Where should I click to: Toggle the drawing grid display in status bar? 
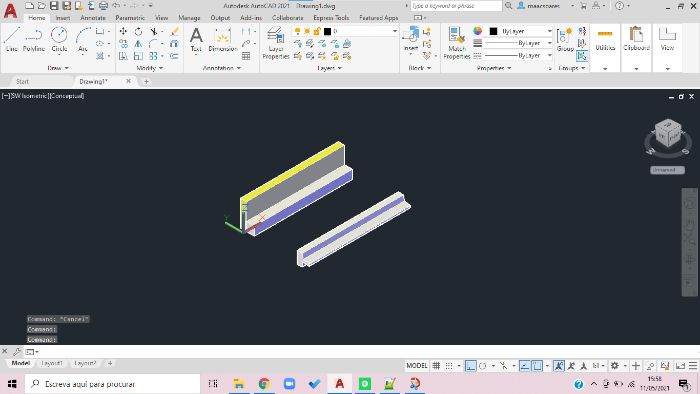pyautogui.click(x=436, y=366)
